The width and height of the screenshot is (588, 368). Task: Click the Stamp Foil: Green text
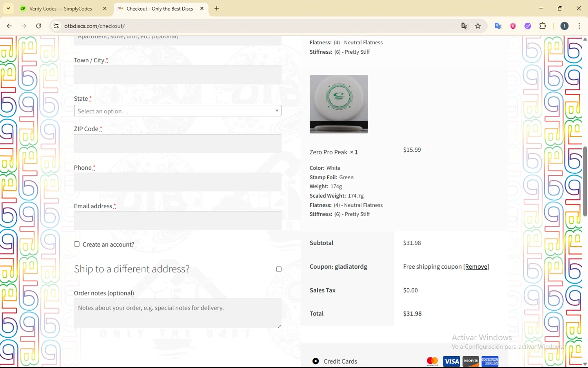tap(332, 177)
